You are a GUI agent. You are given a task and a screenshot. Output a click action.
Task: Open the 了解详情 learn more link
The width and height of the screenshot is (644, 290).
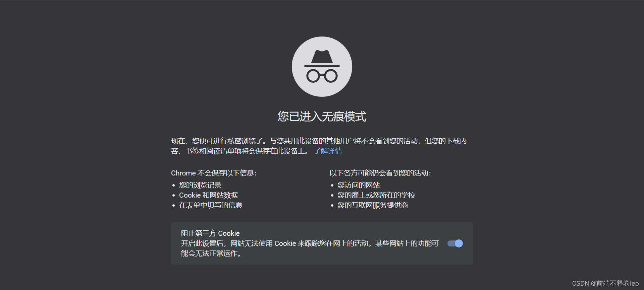coord(328,151)
